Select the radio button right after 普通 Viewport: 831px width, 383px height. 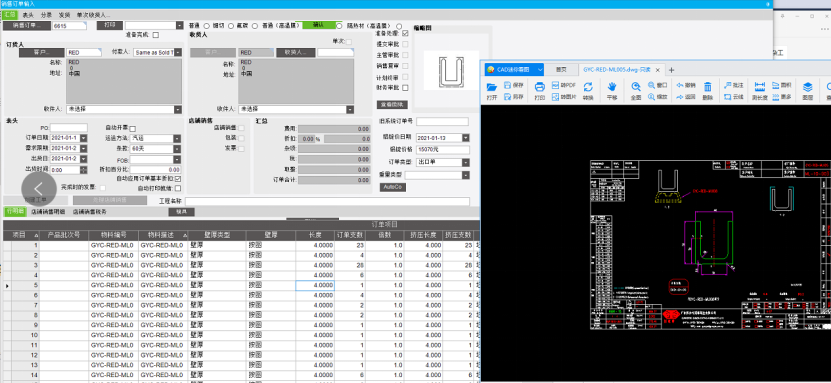tap(207, 25)
